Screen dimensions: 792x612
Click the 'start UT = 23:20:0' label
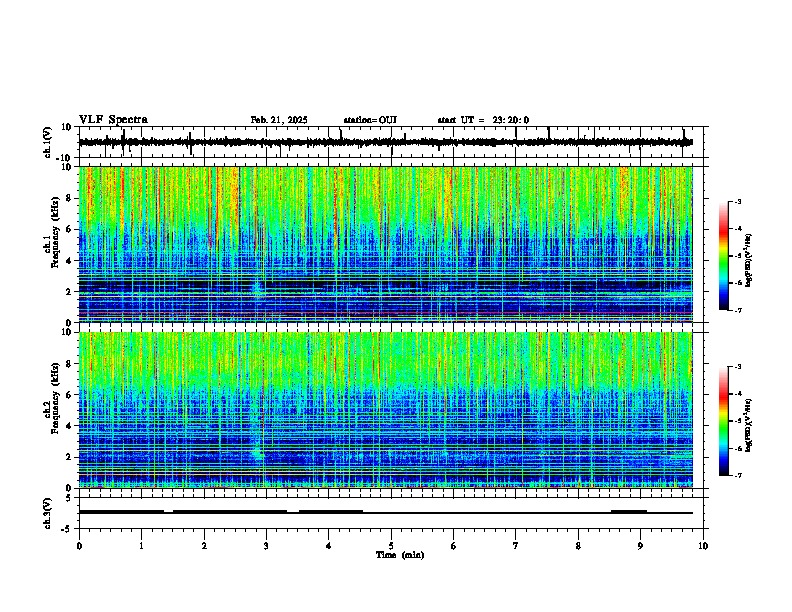point(483,120)
